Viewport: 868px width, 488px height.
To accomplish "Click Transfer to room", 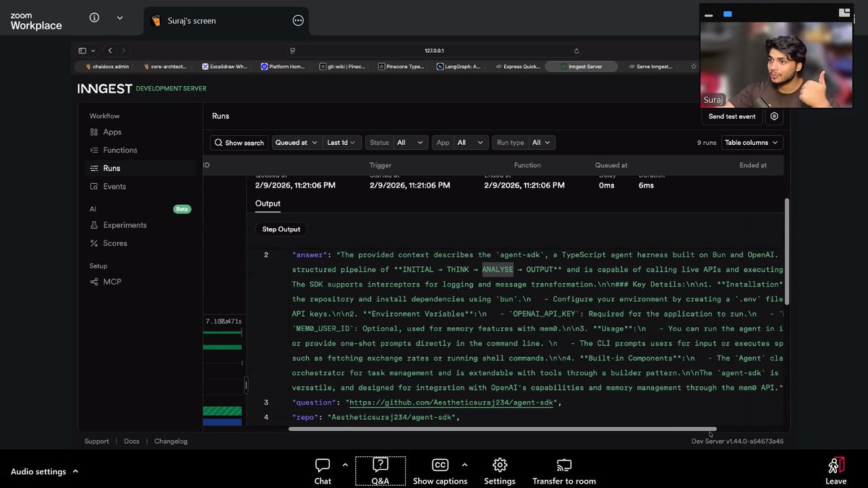I will (x=564, y=471).
